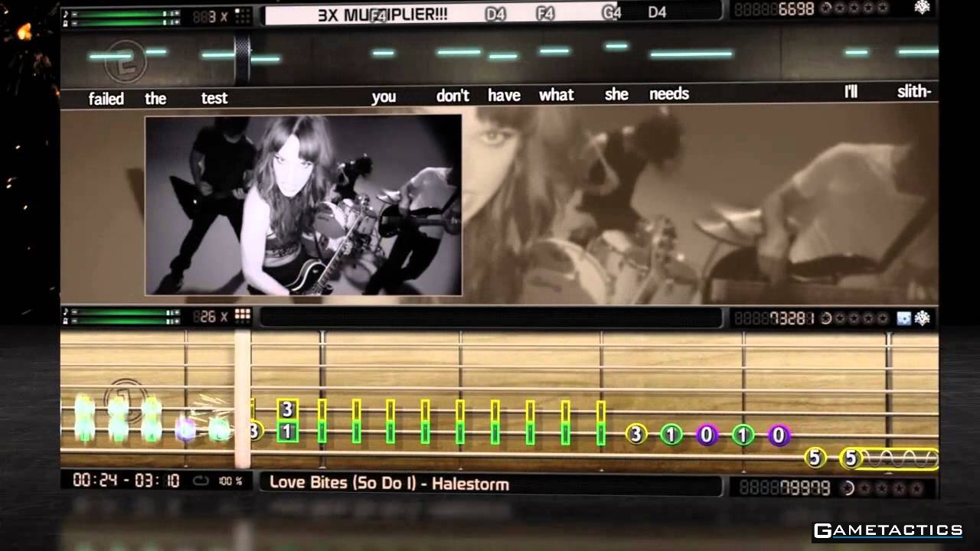Click the white emblem icon right of score 6698
The width and height of the screenshot is (980, 551).
(922, 8)
